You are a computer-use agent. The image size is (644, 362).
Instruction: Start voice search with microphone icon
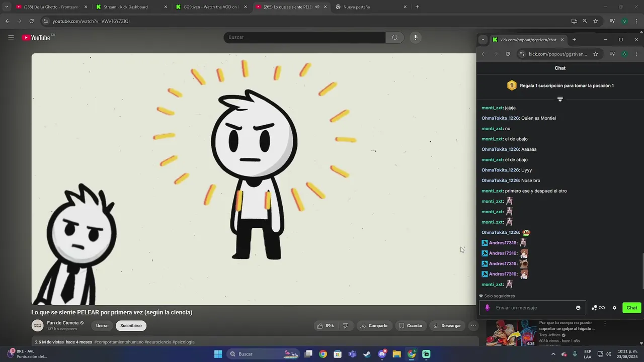tap(415, 37)
